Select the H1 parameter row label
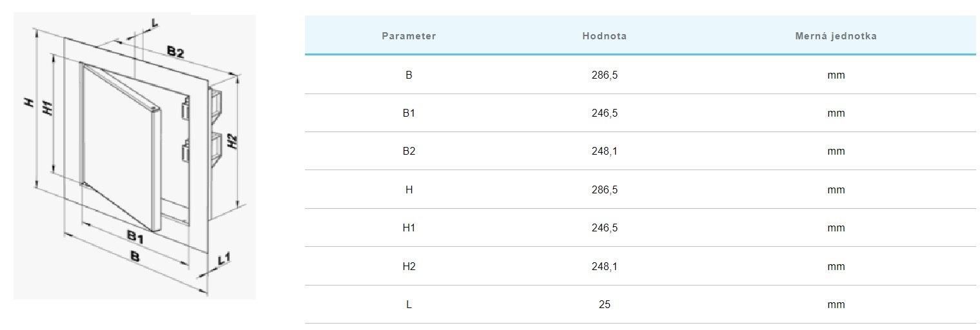Viewport: 980px width, 330px height. click(x=409, y=228)
